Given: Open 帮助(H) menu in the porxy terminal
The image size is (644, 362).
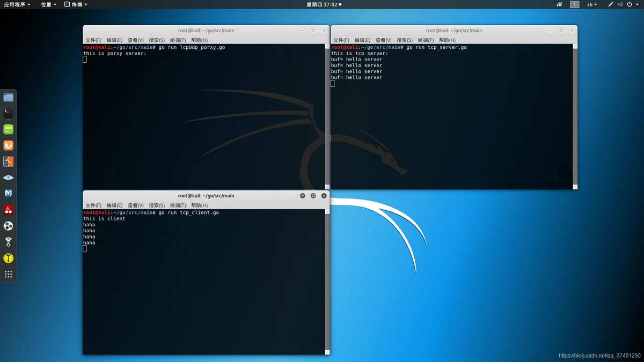Looking at the screenshot, I should [x=199, y=40].
